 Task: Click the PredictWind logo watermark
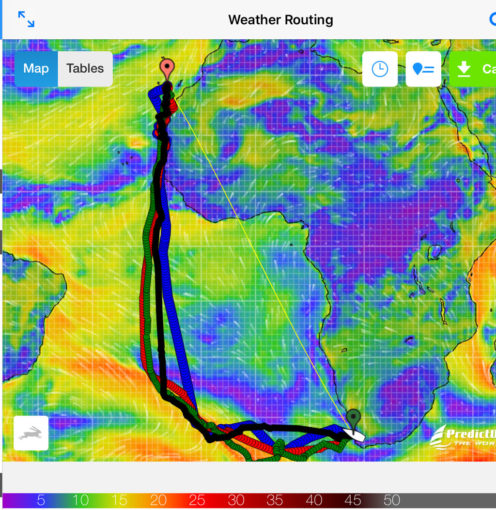pyautogui.click(x=463, y=437)
